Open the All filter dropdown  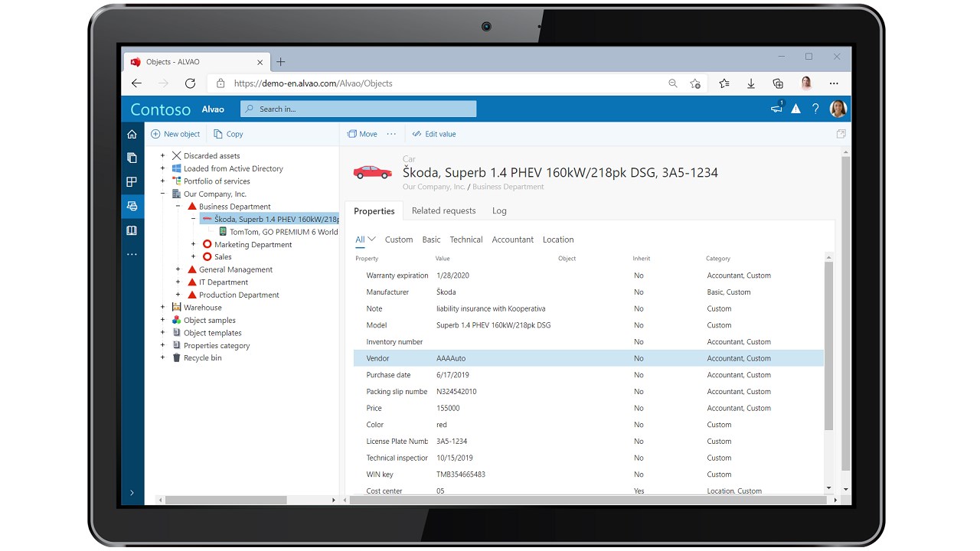(365, 240)
